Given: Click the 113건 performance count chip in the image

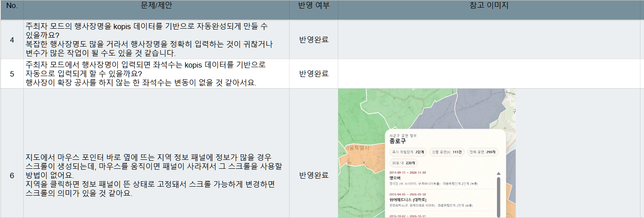Looking at the screenshot, I should 447,152.
